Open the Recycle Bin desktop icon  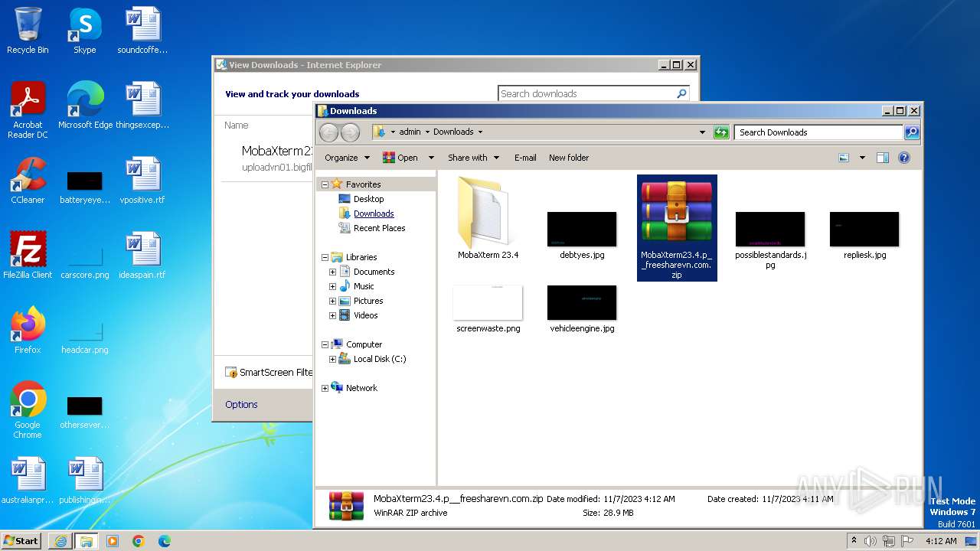tap(28, 31)
